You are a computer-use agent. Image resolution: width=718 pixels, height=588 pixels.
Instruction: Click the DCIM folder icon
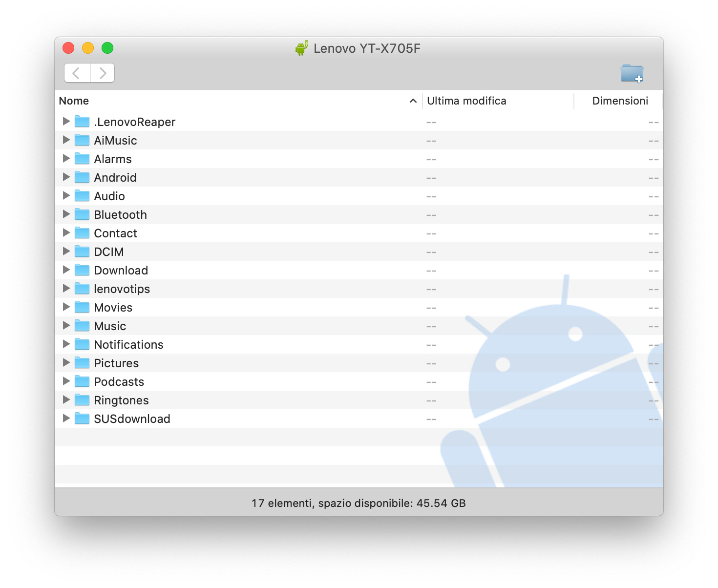(82, 251)
